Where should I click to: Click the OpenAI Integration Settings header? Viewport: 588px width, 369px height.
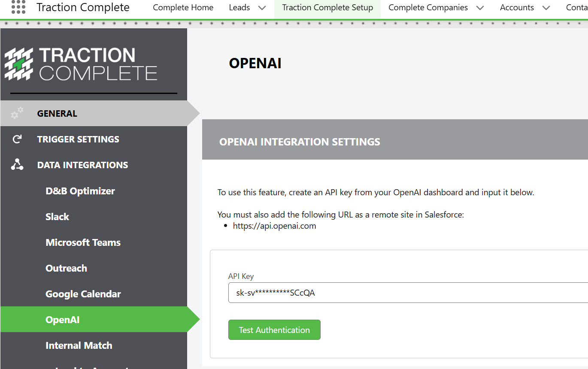[x=300, y=142]
